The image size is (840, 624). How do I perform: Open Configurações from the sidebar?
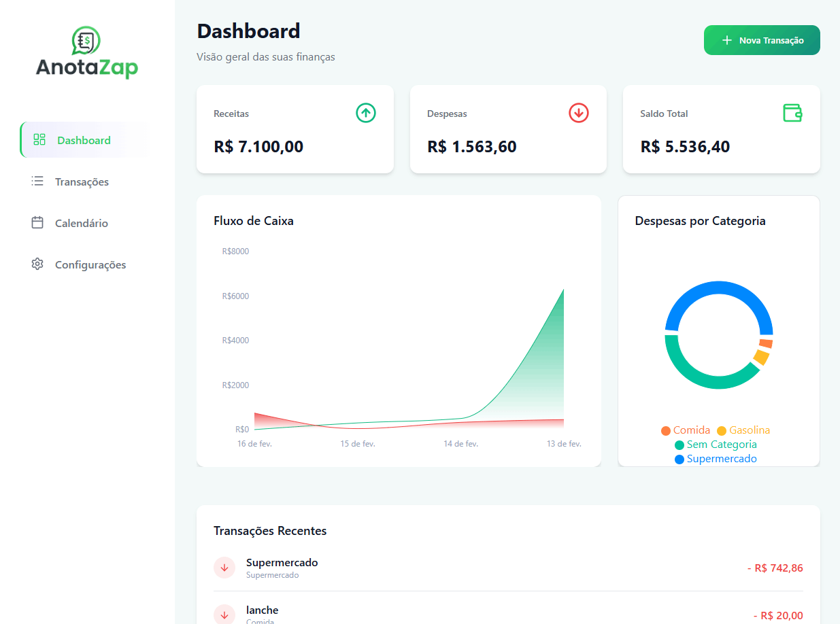tap(90, 264)
